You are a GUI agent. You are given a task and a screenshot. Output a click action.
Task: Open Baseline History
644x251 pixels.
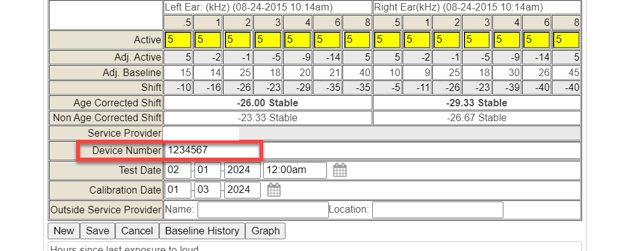pyautogui.click(x=202, y=231)
